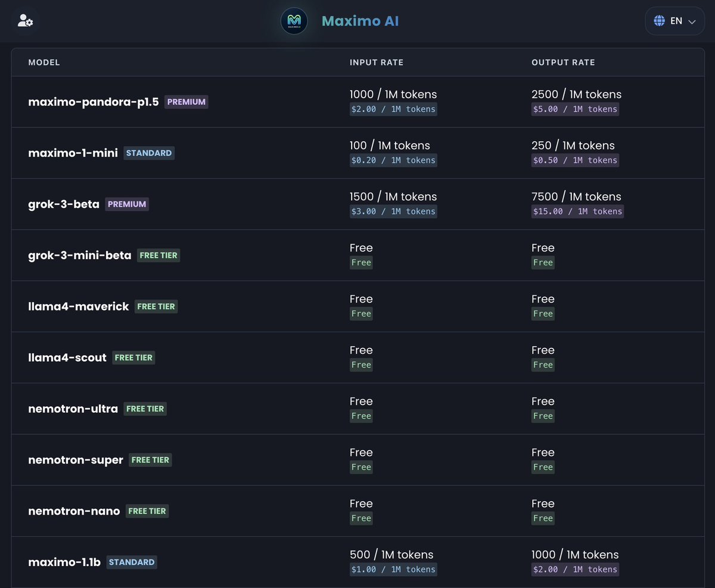Click the globe language icon
This screenshot has width=715, height=588.
659,21
